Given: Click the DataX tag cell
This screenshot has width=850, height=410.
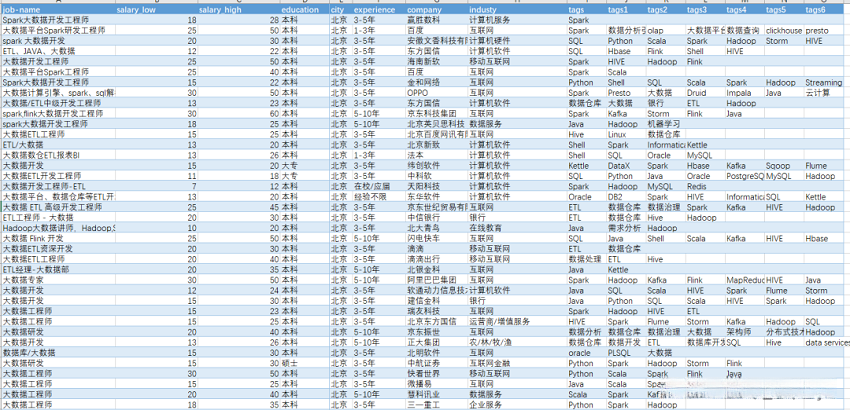Looking at the screenshot, I should 626,166.
